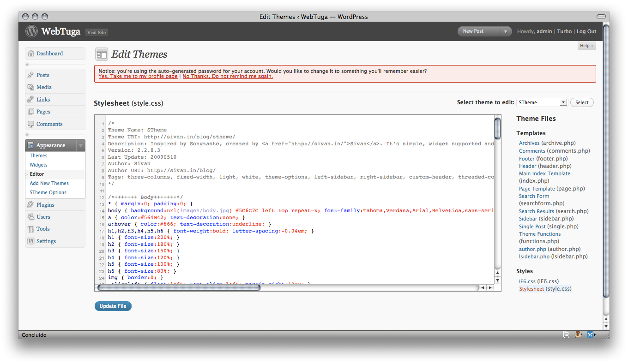
Task: Click the Edit Themes heading icon
Action: tap(102, 54)
